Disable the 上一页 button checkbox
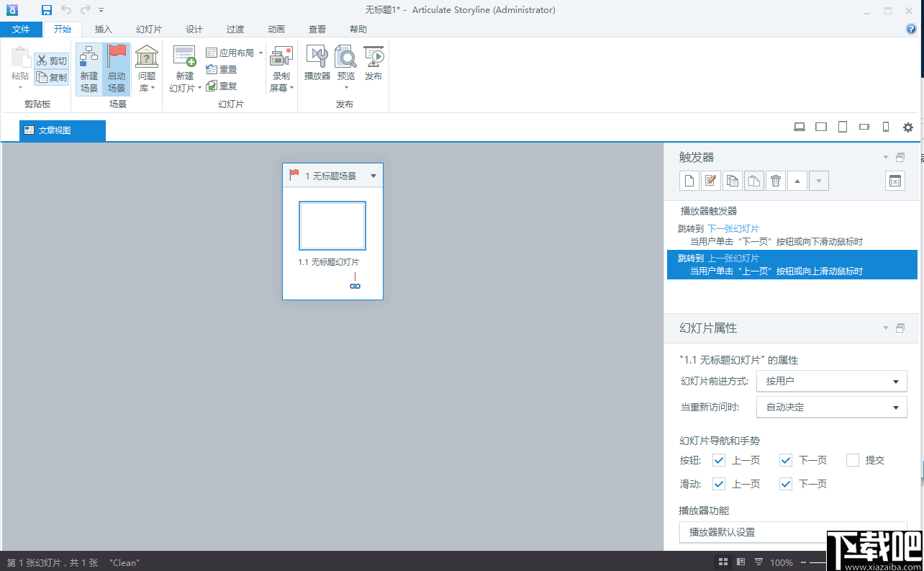The height and width of the screenshot is (571, 924). [717, 459]
